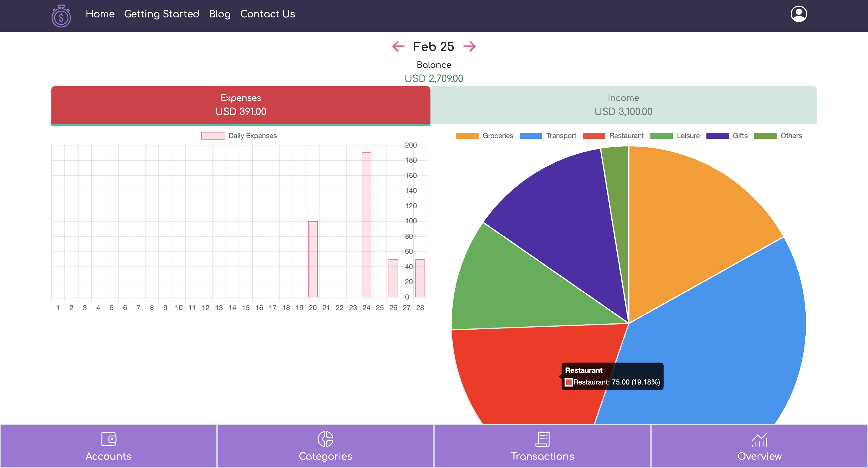Viewport: 868px width, 468px height.
Task: Open Getting Started page
Action: click(x=162, y=14)
